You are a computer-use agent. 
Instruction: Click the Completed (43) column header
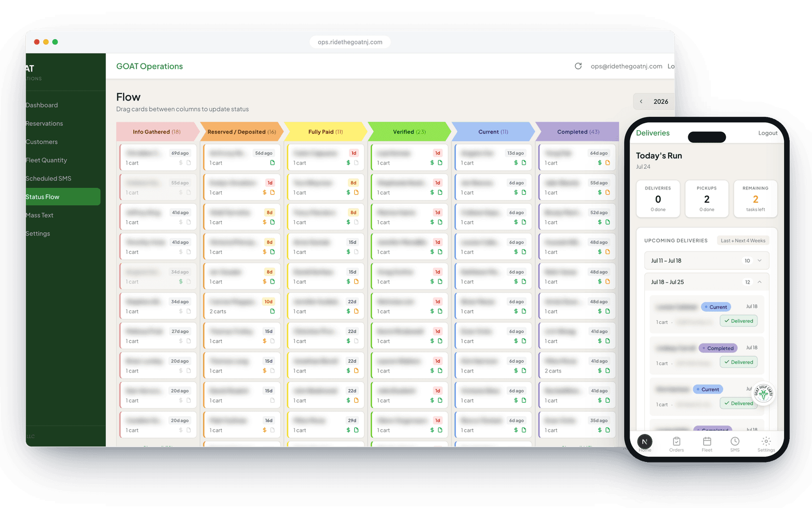(x=578, y=132)
